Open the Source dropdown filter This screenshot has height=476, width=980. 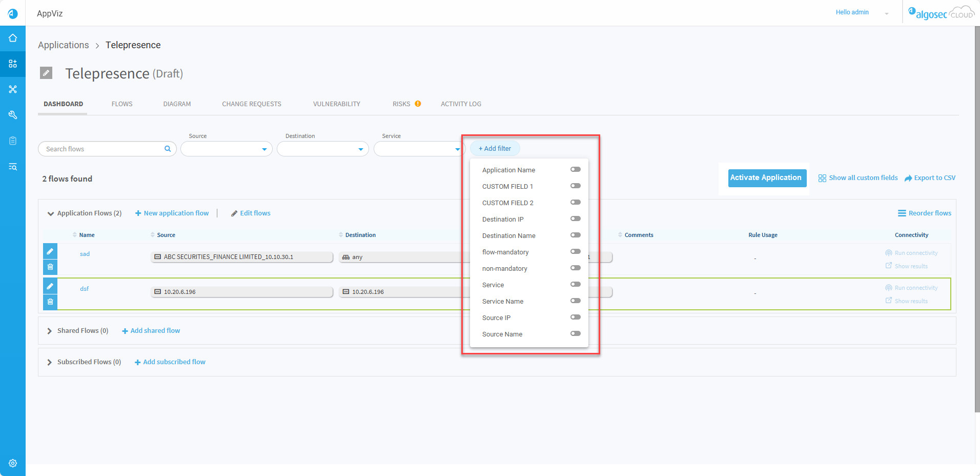[x=226, y=149]
